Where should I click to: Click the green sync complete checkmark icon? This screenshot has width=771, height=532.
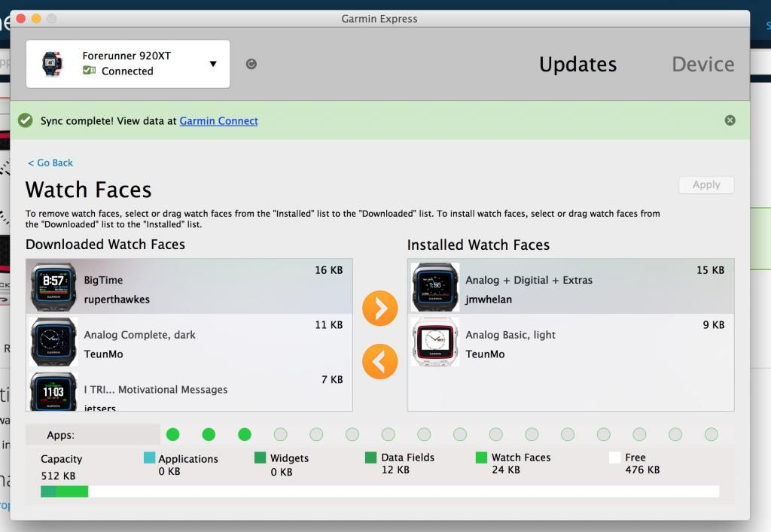pyautogui.click(x=25, y=120)
